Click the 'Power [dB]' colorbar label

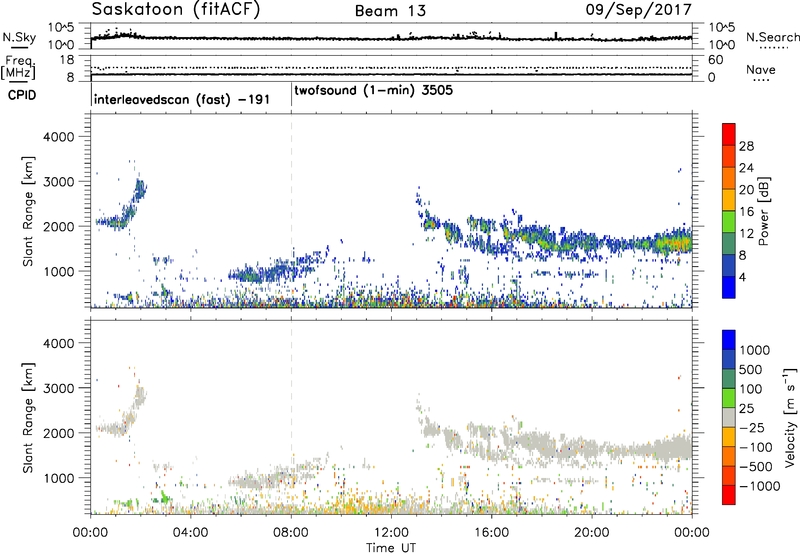click(x=763, y=211)
